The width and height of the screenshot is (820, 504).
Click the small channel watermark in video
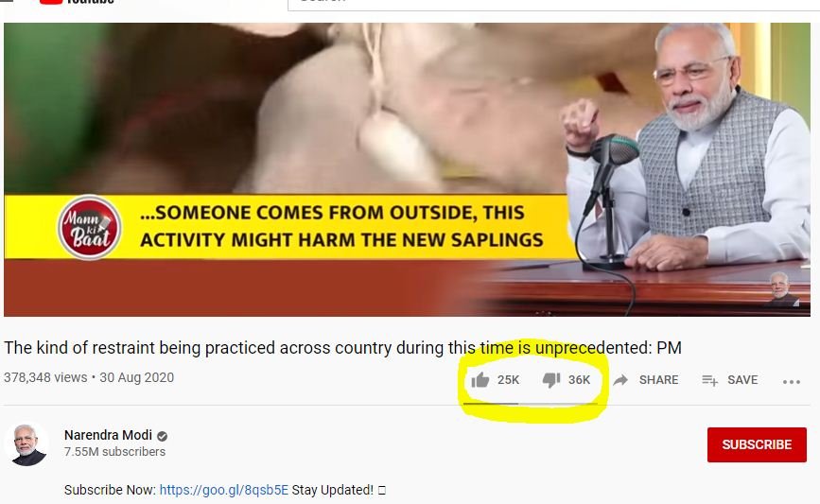coord(782,288)
